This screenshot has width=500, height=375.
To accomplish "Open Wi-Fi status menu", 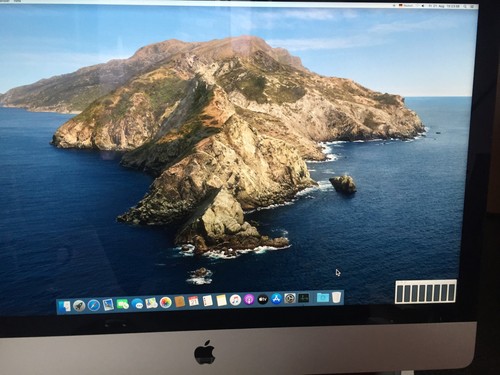I will click(417, 6).
